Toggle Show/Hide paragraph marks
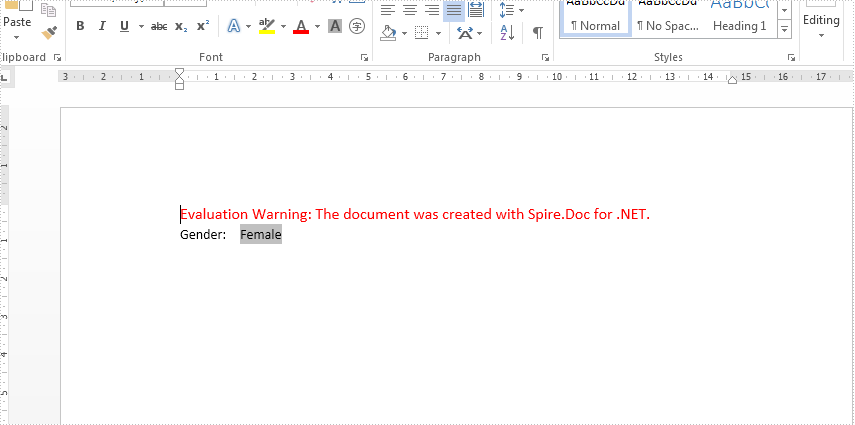The image size is (855, 425). click(x=538, y=33)
